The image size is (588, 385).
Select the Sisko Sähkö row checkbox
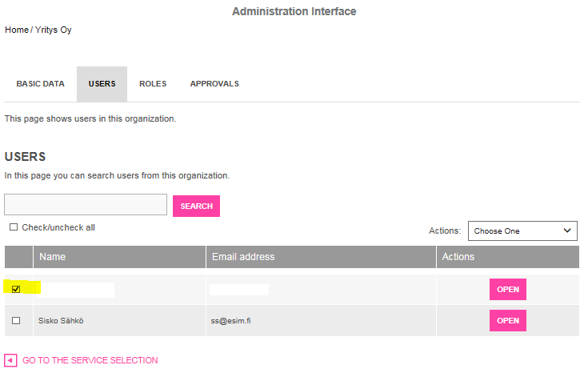click(16, 320)
